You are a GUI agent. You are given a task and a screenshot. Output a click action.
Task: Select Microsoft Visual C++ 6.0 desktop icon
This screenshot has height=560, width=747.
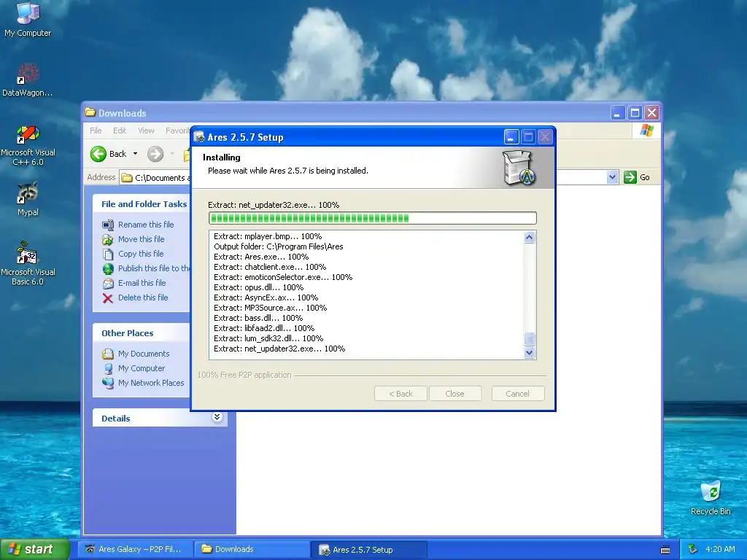[x=28, y=145]
